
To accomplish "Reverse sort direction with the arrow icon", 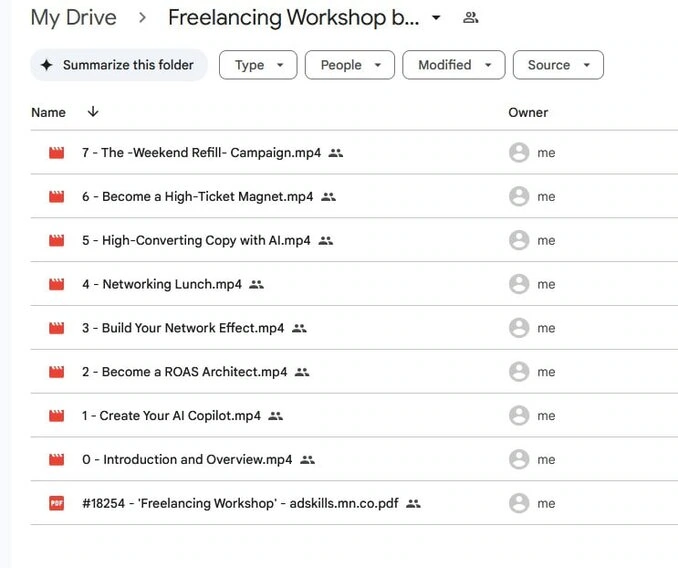I will point(93,112).
